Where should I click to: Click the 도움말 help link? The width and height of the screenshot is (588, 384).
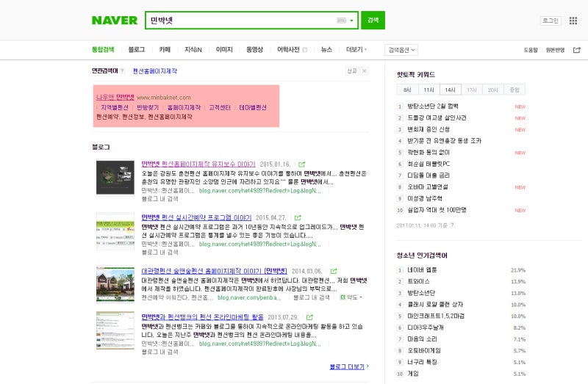[x=531, y=50]
